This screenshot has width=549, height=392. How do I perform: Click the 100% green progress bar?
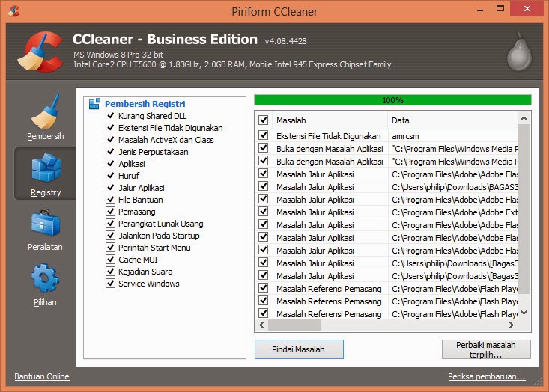pyautogui.click(x=392, y=100)
